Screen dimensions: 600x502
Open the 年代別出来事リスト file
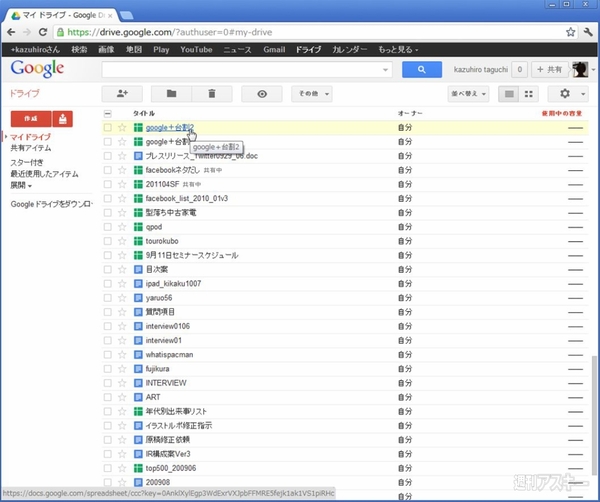click(176, 411)
